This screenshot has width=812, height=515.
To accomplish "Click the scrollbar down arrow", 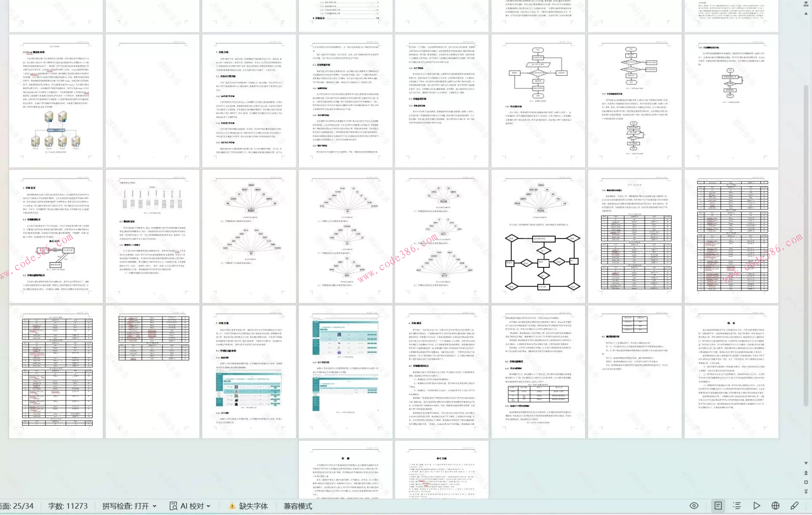I will (806, 463).
